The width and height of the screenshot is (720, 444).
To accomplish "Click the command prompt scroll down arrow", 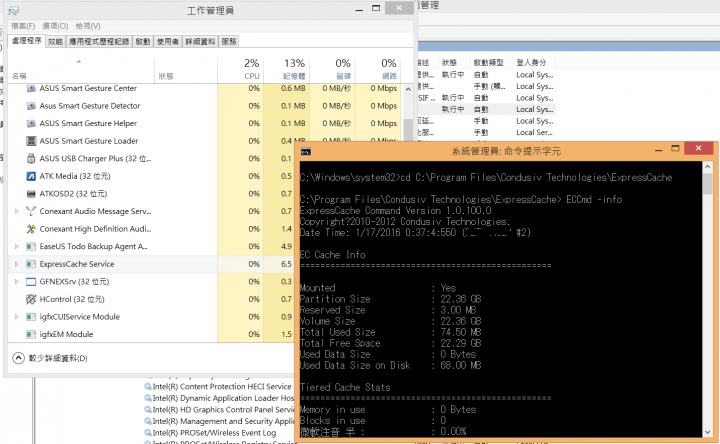I will [x=707, y=432].
